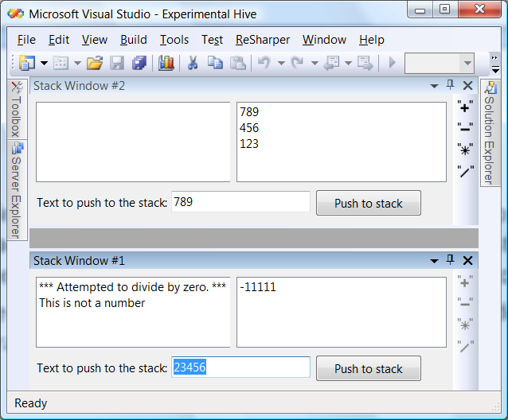The width and height of the screenshot is (508, 420).
Task: Open the Window menu
Action: (324, 40)
